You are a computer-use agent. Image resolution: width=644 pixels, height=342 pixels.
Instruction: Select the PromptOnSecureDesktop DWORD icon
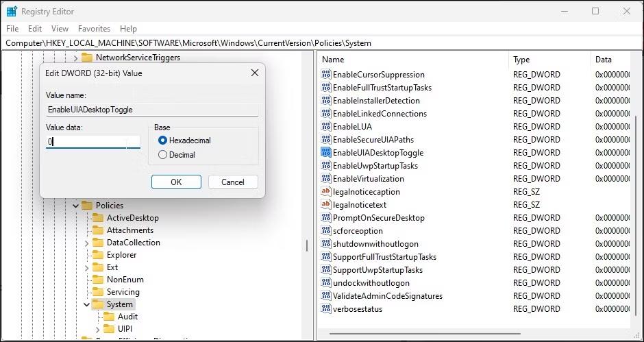325,218
